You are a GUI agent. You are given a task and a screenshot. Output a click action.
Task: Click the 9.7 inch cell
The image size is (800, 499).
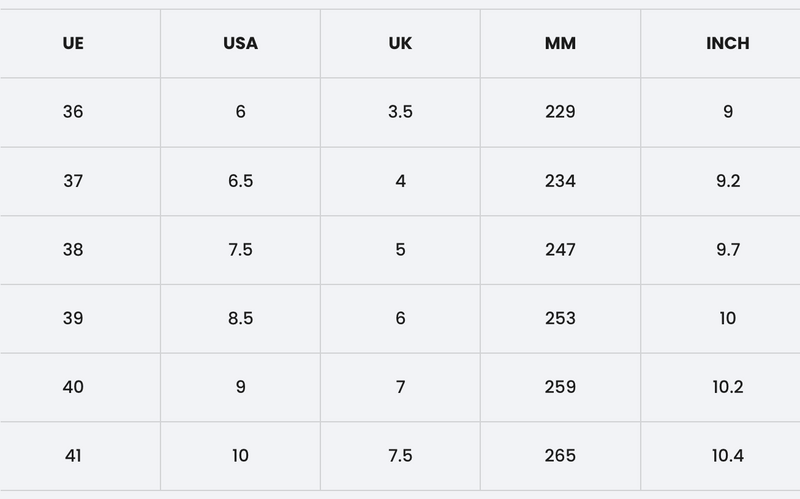(x=727, y=250)
